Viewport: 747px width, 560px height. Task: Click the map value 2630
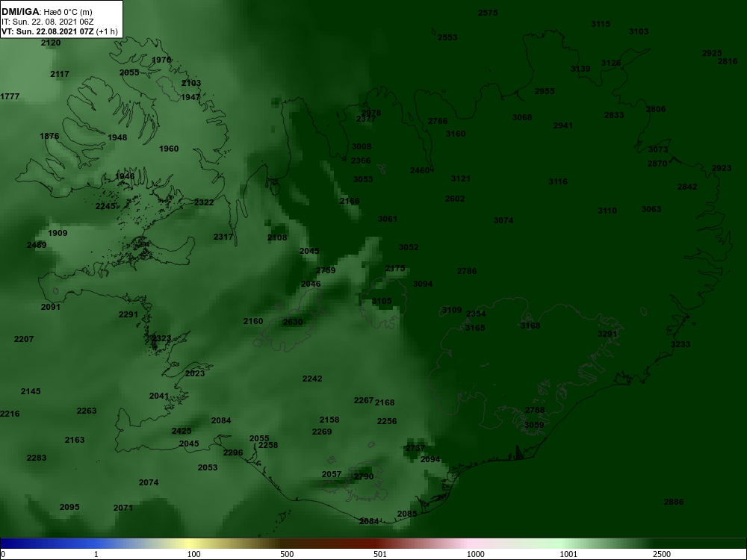(x=293, y=323)
